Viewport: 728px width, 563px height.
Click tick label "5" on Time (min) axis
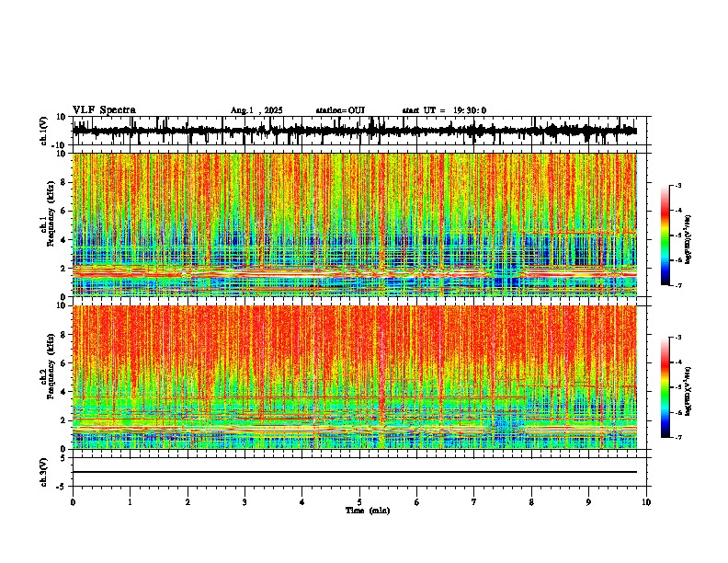(x=359, y=502)
